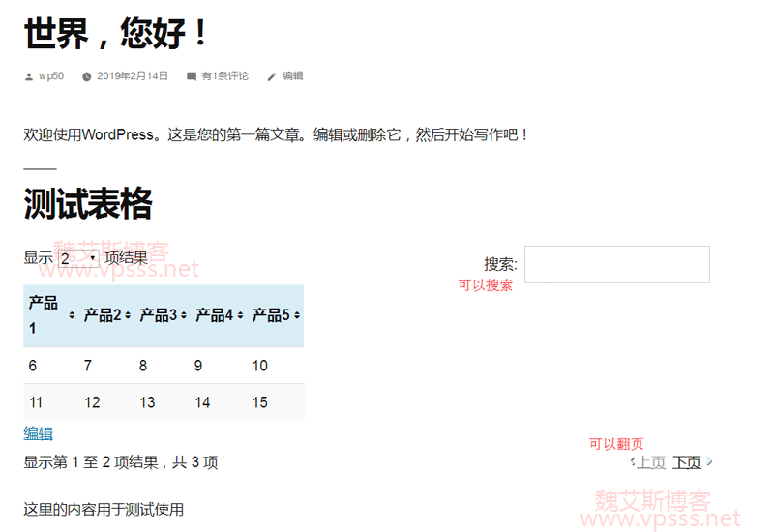Click table cell with value 8

pyautogui.click(x=143, y=366)
